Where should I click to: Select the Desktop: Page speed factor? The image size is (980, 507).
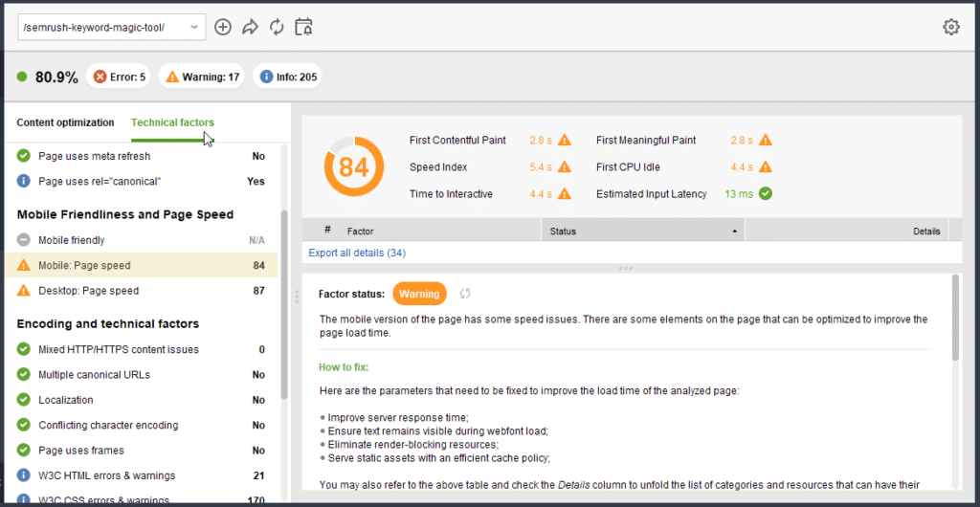tap(88, 291)
